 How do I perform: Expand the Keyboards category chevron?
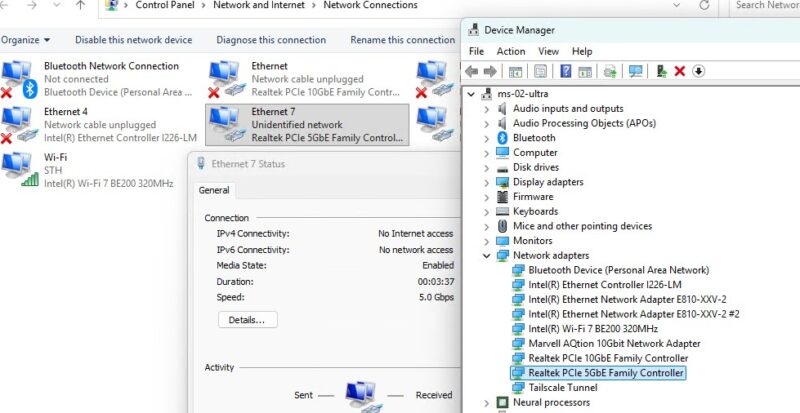[486, 211]
